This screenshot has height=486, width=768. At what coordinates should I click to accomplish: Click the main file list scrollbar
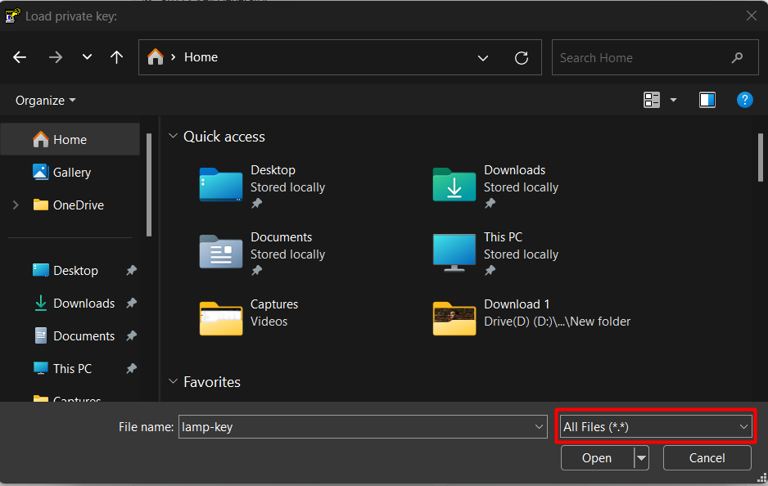(x=760, y=158)
